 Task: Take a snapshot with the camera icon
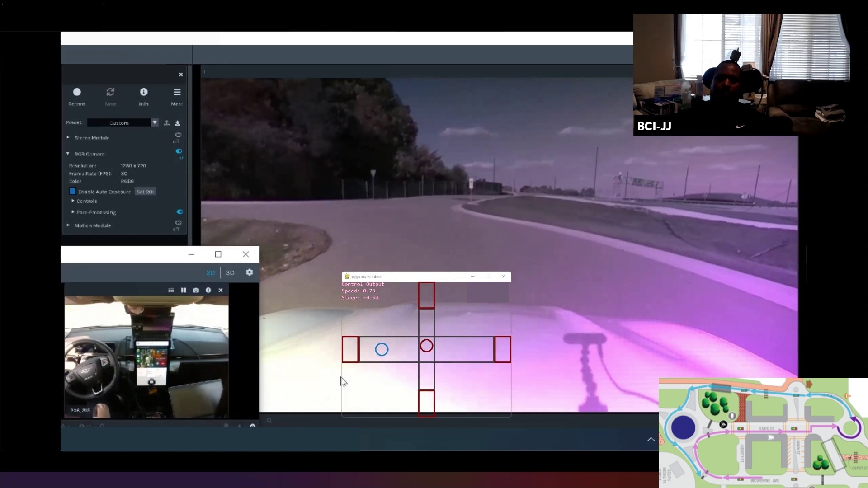point(196,290)
